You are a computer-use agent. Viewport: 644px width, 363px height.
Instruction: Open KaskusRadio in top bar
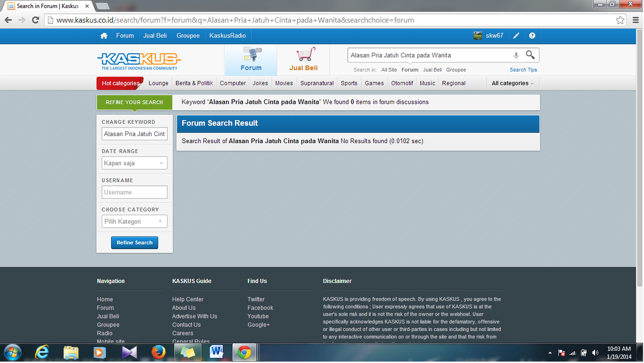pos(227,36)
